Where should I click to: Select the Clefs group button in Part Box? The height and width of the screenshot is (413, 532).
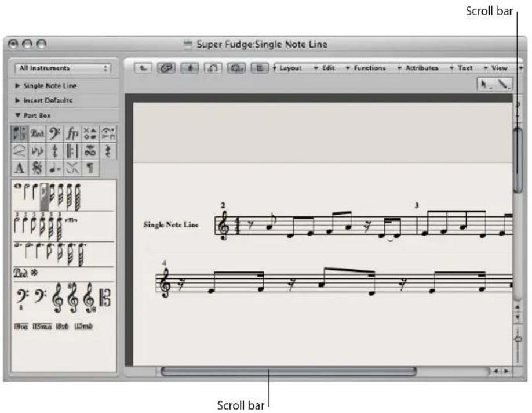pyautogui.click(x=54, y=133)
